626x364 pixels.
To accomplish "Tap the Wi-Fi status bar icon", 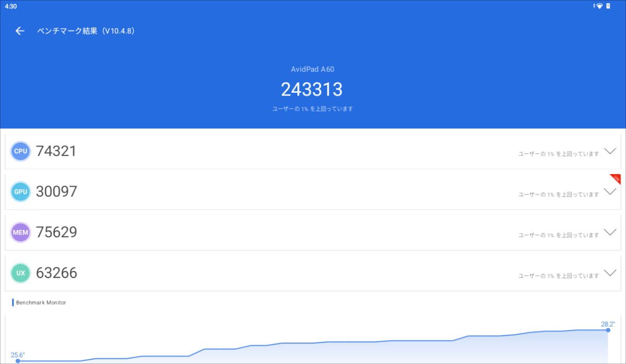I will click(x=599, y=6).
